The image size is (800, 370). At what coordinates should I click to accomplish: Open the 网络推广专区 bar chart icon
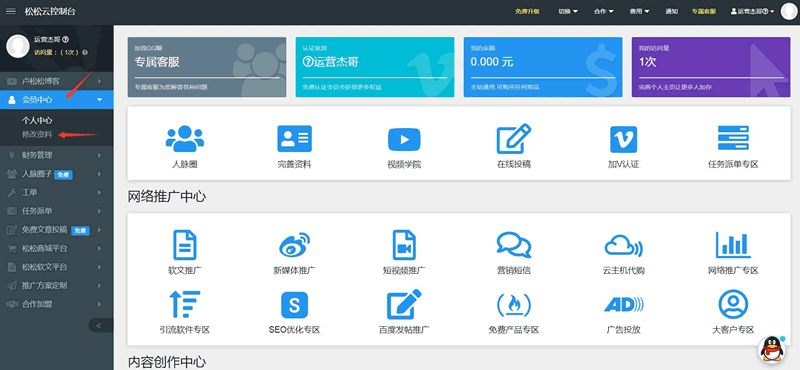click(x=733, y=245)
